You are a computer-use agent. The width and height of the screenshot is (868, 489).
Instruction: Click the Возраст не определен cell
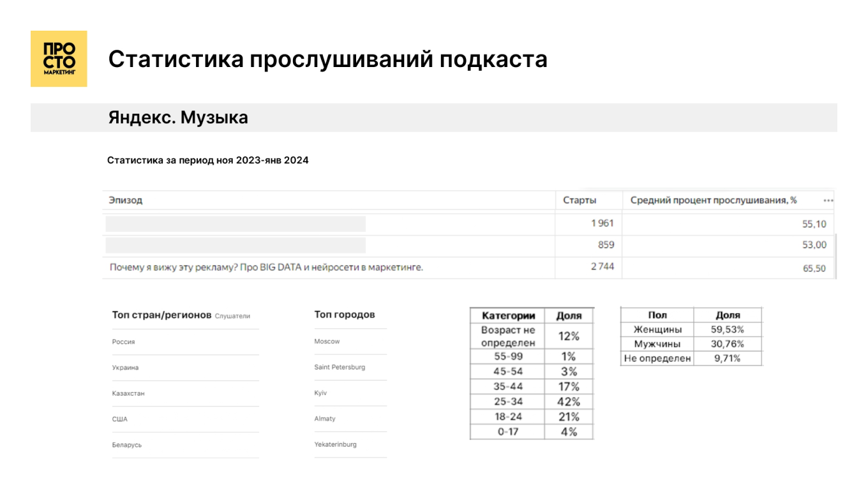click(x=508, y=336)
